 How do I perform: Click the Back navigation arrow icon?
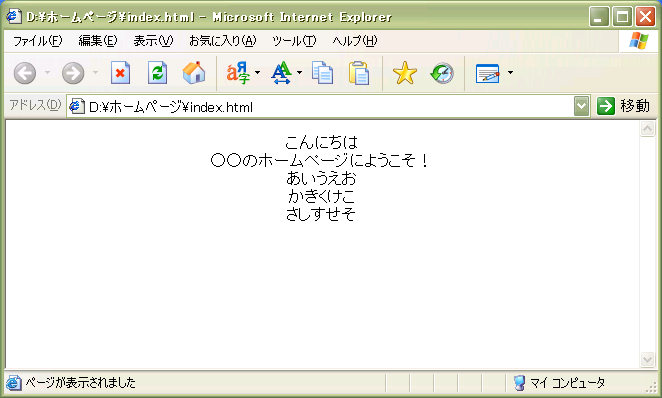coord(25,73)
